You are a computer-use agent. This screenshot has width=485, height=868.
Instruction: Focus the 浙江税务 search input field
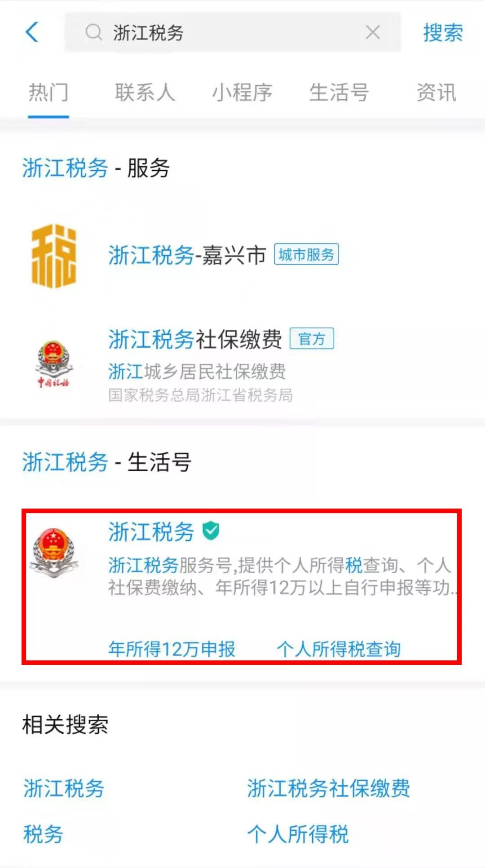pos(233,32)
